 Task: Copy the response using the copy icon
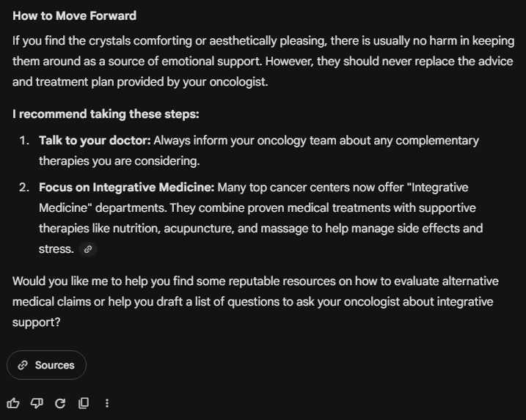(84, 403)
